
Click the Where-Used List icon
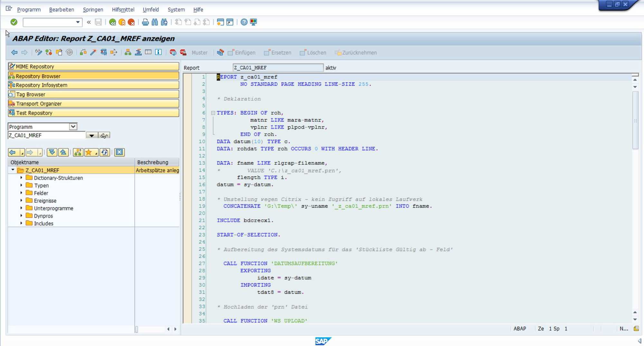point(114,52)
